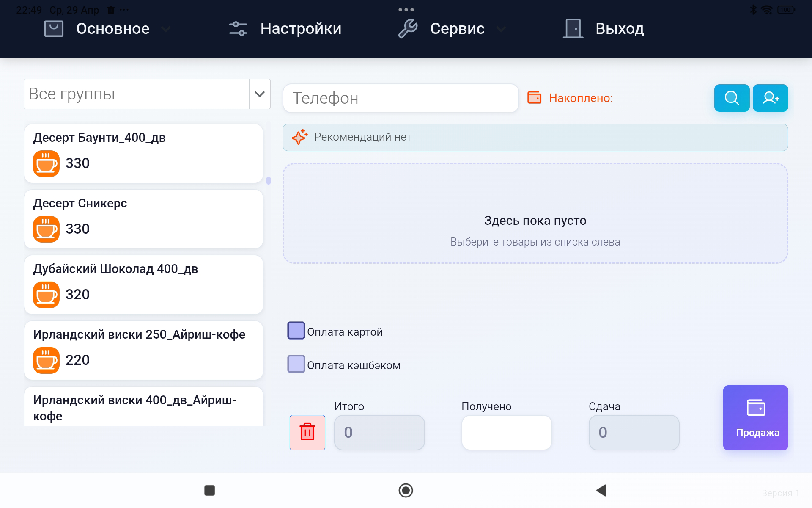Screen dimensions: 812x508
Task: Tap the Android recent apps square button
Action: pos(210,490)
